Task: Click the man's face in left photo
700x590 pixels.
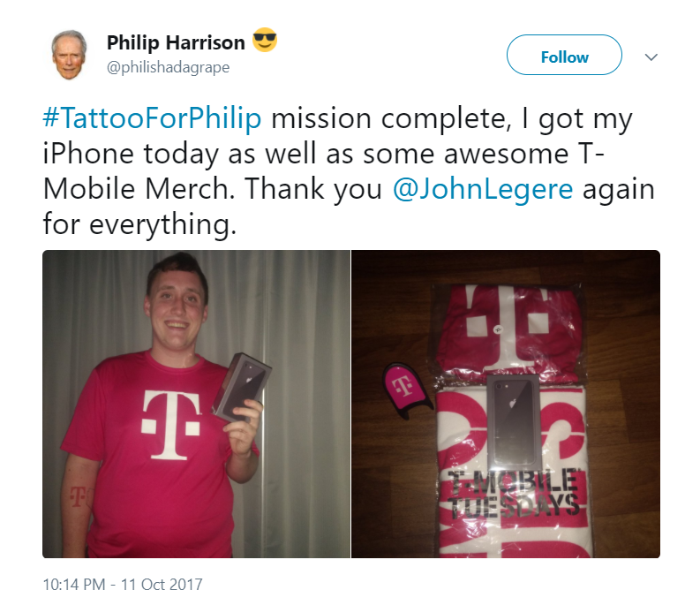Action: [x=177, y=310]
